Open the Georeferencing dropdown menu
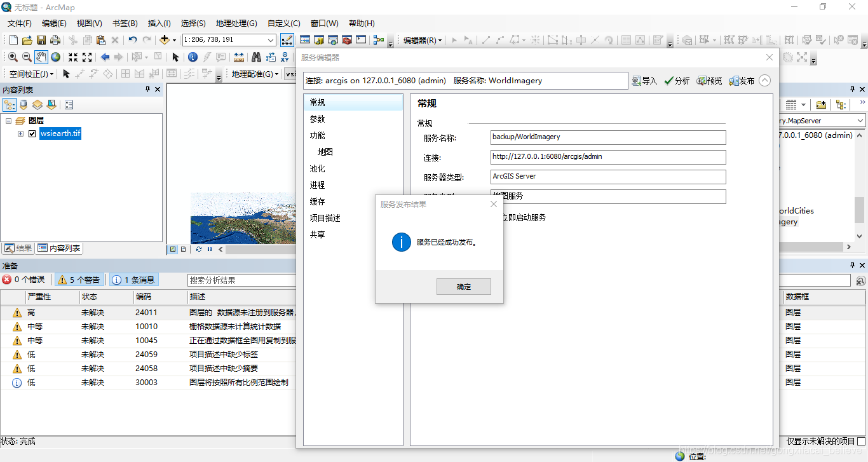868x462 pixels. (255, 74)
